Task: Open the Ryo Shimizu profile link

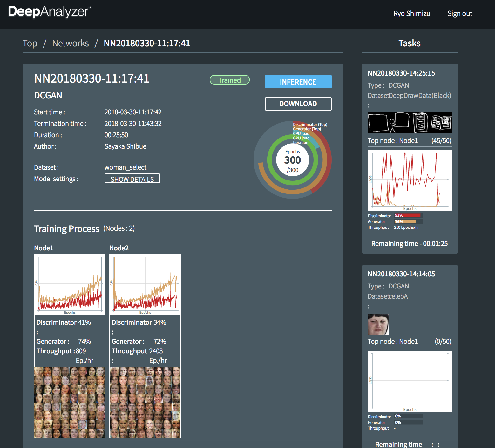Action: [411, 14]
